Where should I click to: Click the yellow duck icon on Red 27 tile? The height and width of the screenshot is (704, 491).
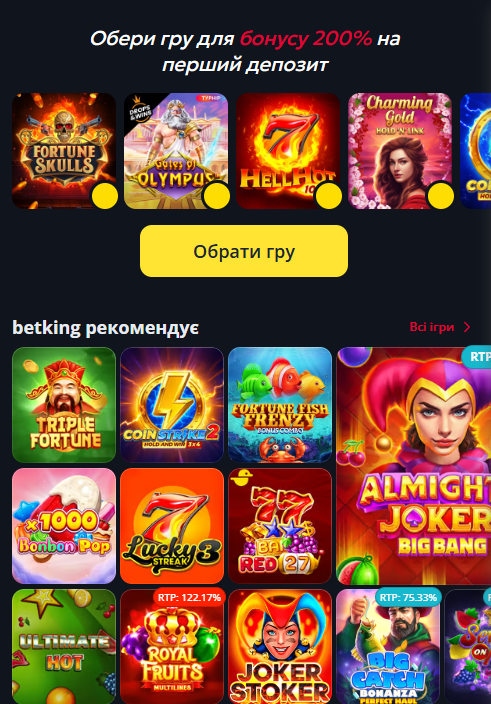pos(241,479)
